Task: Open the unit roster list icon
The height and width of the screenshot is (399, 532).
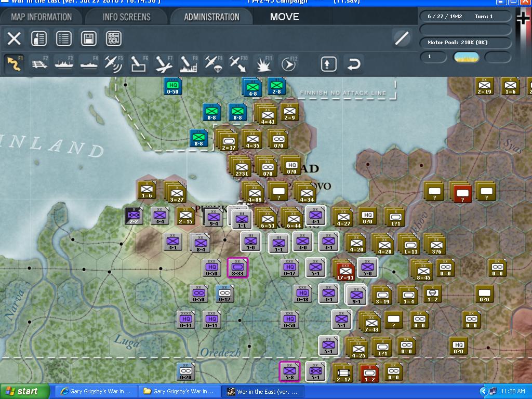Action: click(x=63, y=38)
